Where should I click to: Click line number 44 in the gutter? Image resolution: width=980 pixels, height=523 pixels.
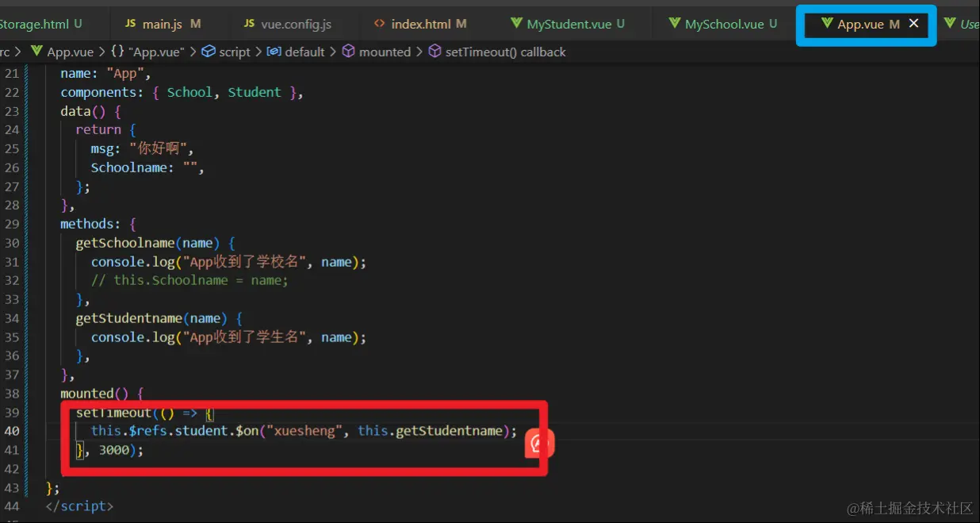11,506
